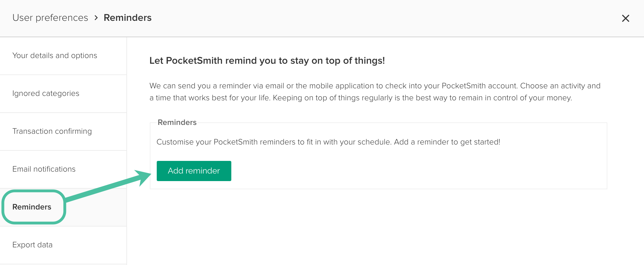Close the User preferences dialog

click(x=625, y=18)
